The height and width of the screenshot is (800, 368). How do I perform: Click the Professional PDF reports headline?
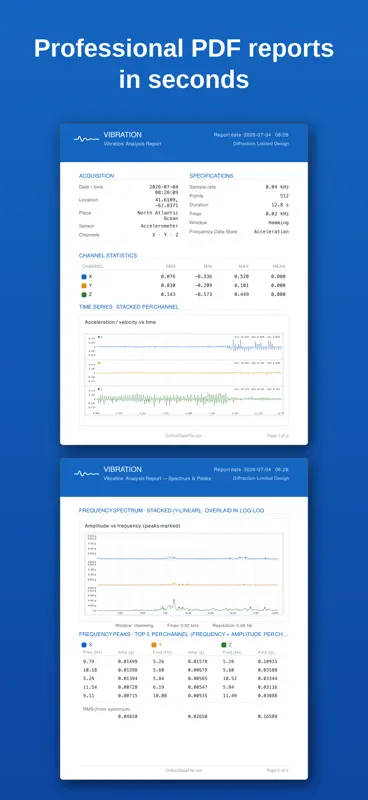click(x=184, y=64)
